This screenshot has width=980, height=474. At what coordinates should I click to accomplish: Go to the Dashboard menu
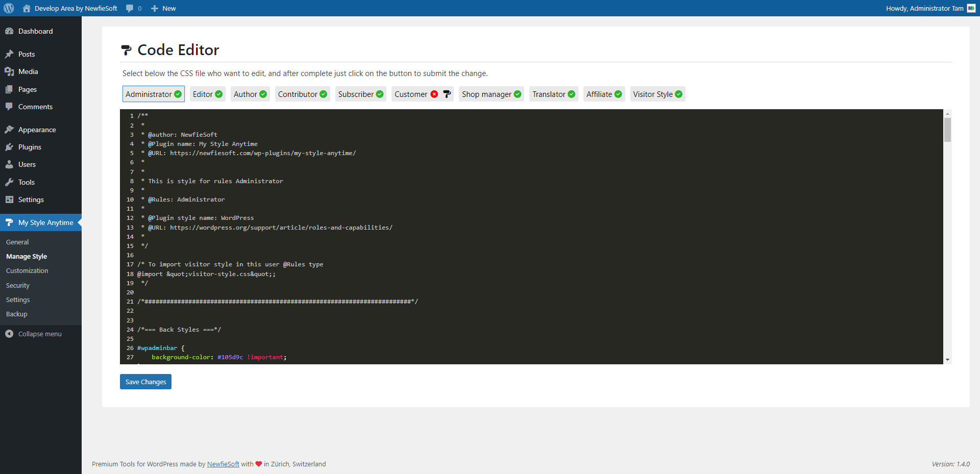41,31
